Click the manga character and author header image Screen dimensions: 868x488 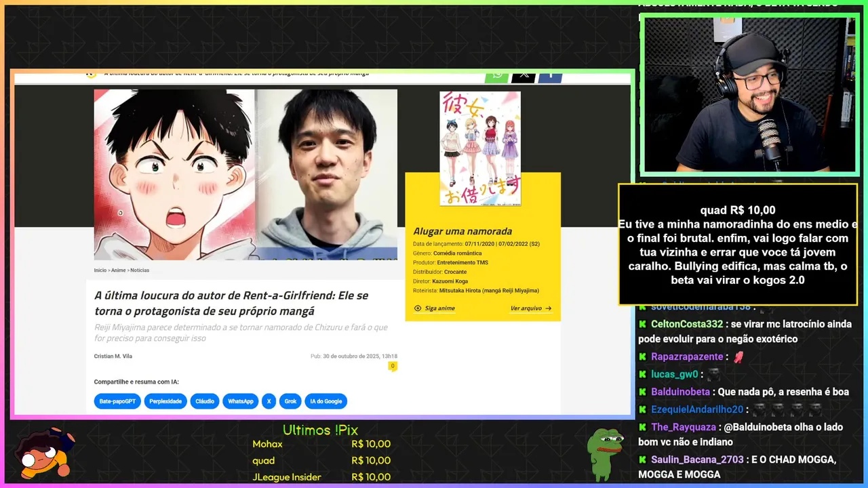point(245,174)
